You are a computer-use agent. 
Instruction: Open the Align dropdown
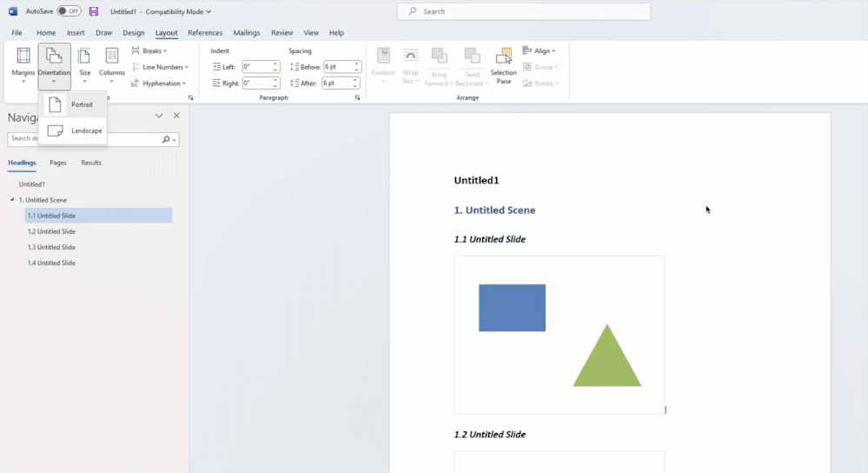click(539, 50)
